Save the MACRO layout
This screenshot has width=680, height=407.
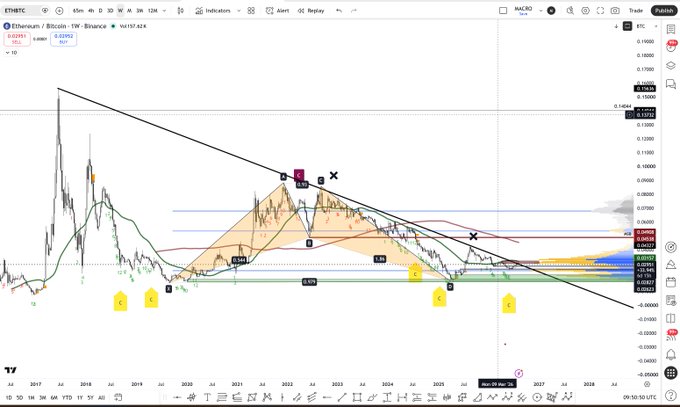(x=523, y=14)
